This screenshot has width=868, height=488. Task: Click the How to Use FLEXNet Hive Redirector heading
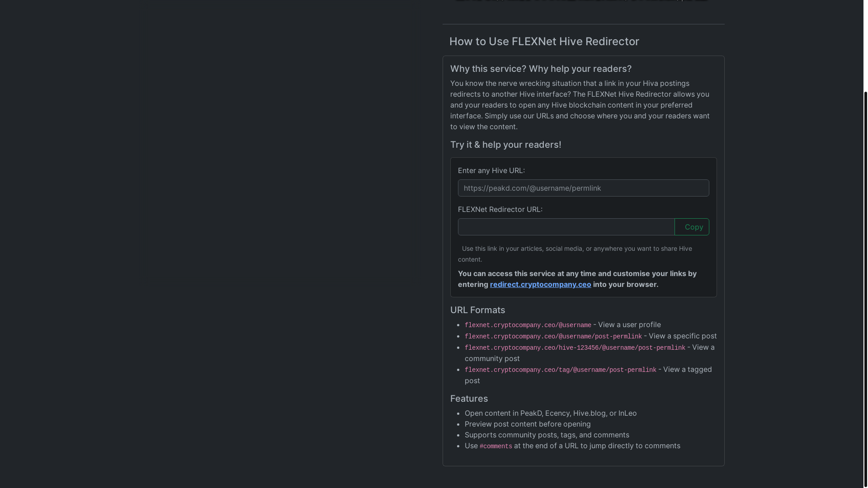point(544,42)
